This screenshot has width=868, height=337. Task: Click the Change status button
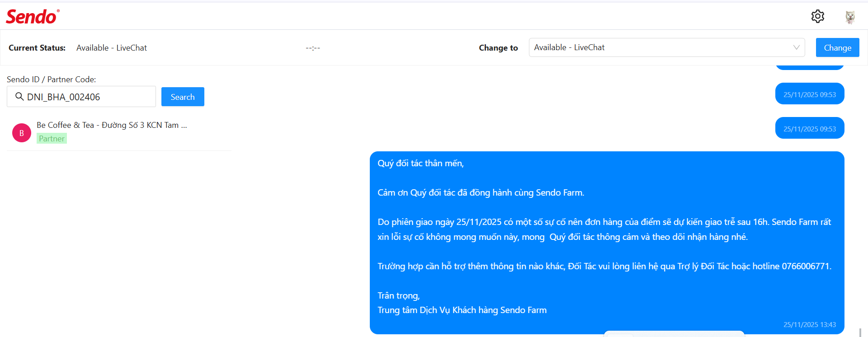point(837,47)
